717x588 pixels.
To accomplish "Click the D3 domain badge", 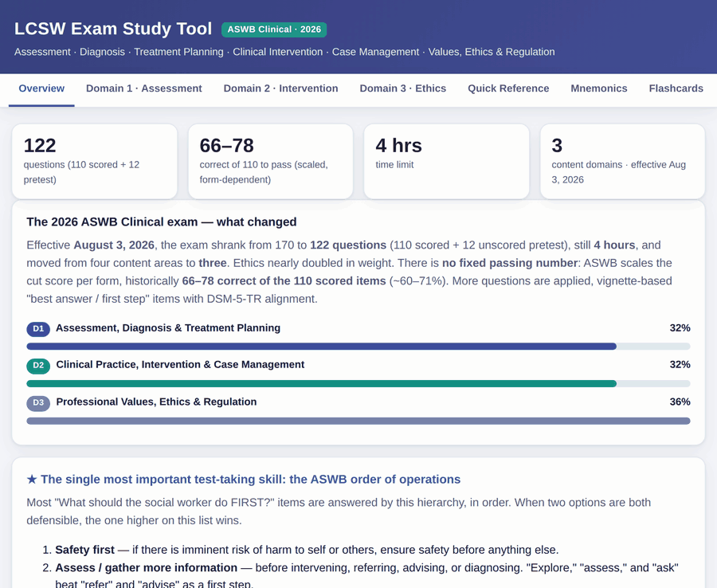I will pyautogui.click(x=38, y=403).
